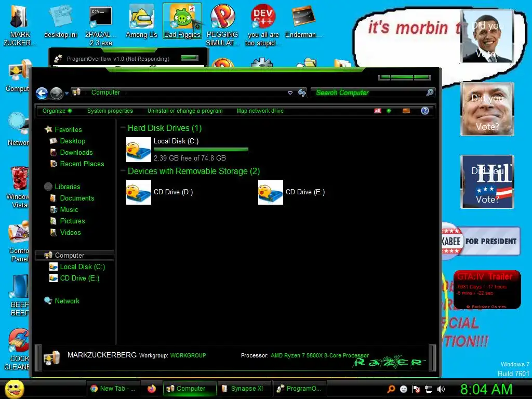
Task: Click the Computer breadcrumb in the address bar
Action: 105,92
